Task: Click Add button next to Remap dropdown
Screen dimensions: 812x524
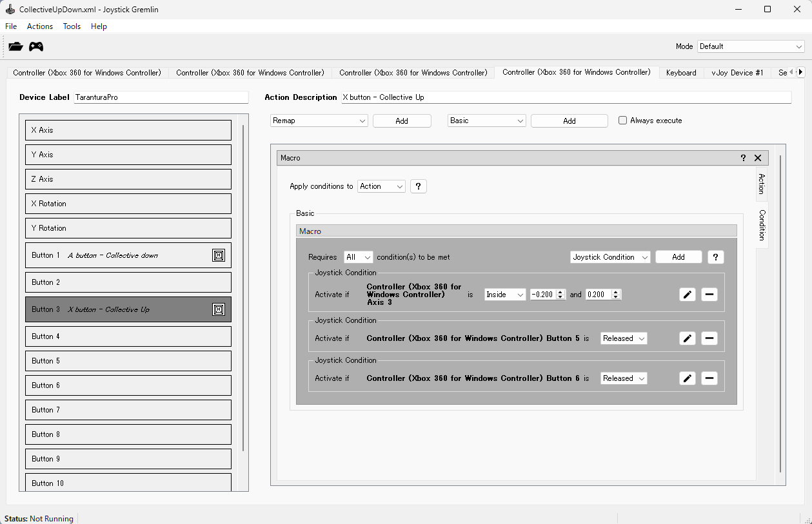Action: click(x=402, y=121)
